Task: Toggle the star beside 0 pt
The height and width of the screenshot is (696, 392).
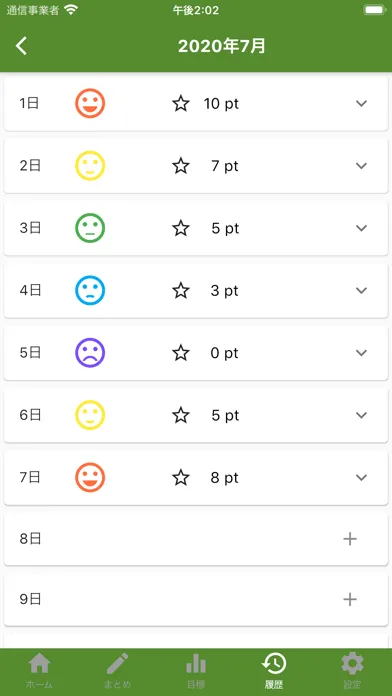Action: point(181,353)
